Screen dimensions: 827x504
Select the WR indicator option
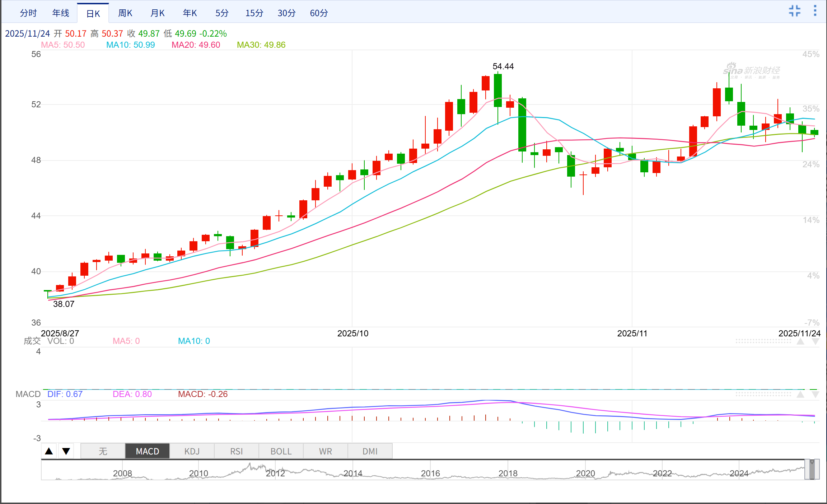point(325,451)
